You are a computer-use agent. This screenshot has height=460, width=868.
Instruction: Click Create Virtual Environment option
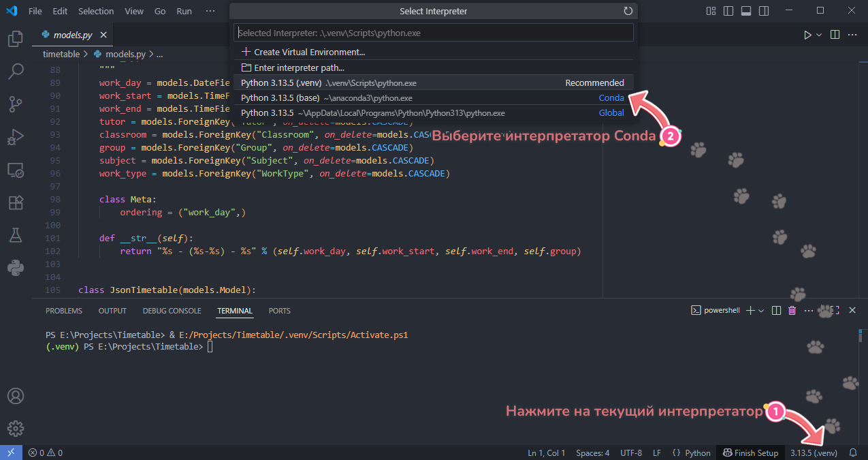[309, 52]
